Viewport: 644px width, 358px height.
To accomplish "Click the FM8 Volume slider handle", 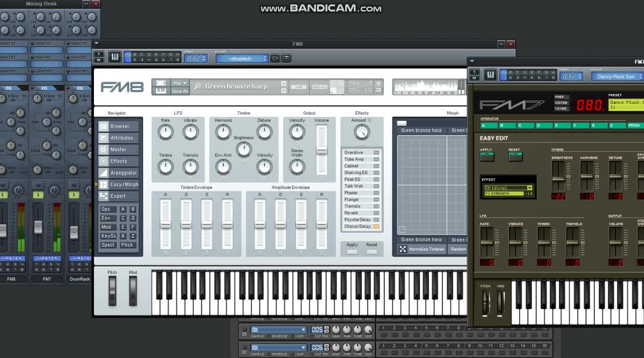I will (322, 150).
